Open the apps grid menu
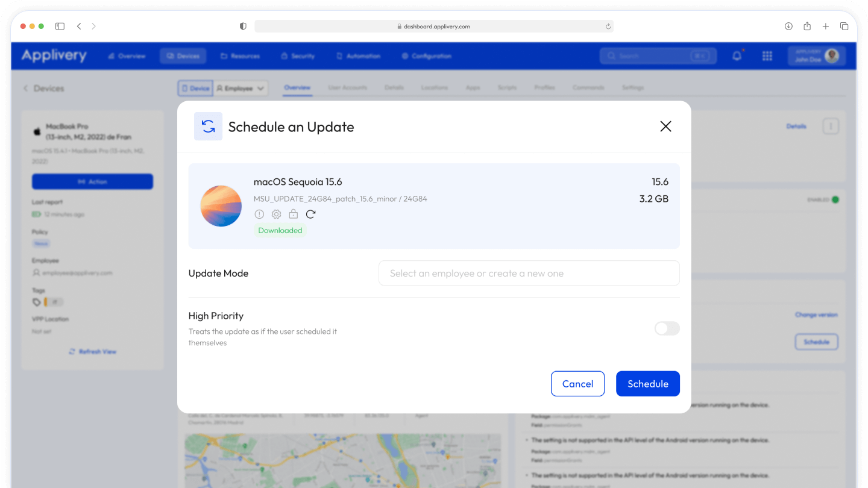The height and width of the screenshot is (488, 868). click(767, 56)
